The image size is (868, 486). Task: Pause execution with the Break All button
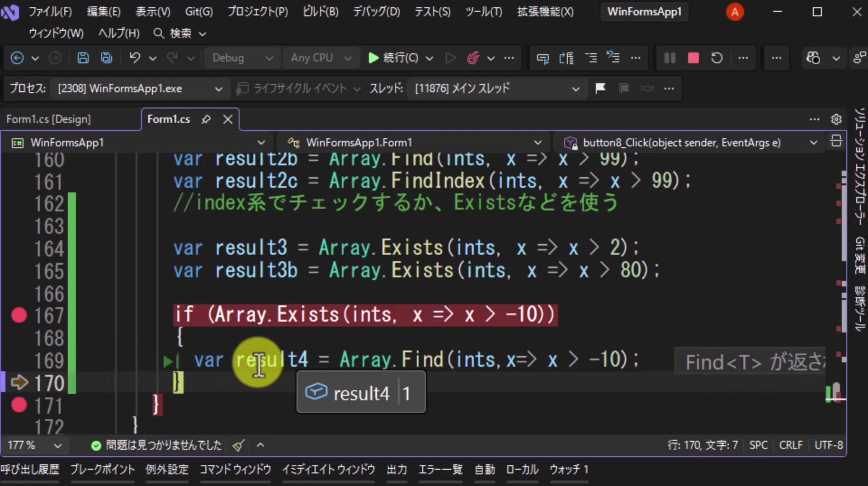point(670,58)
